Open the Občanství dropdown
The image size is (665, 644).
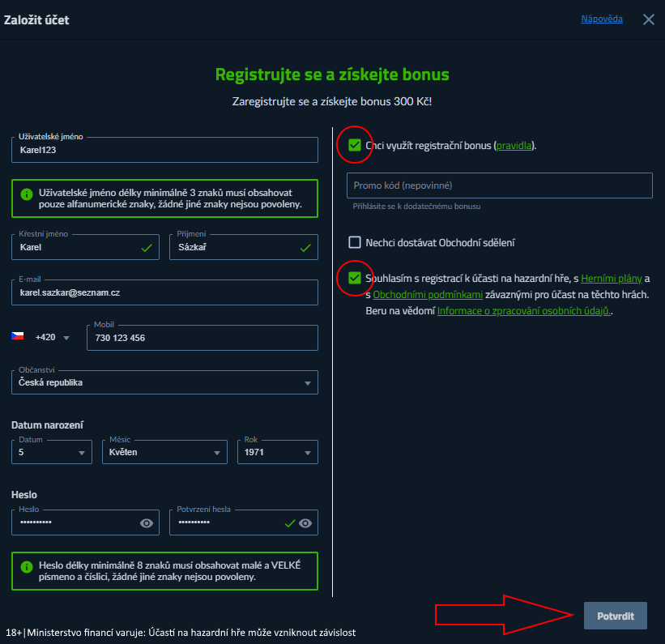coord(164,382)
